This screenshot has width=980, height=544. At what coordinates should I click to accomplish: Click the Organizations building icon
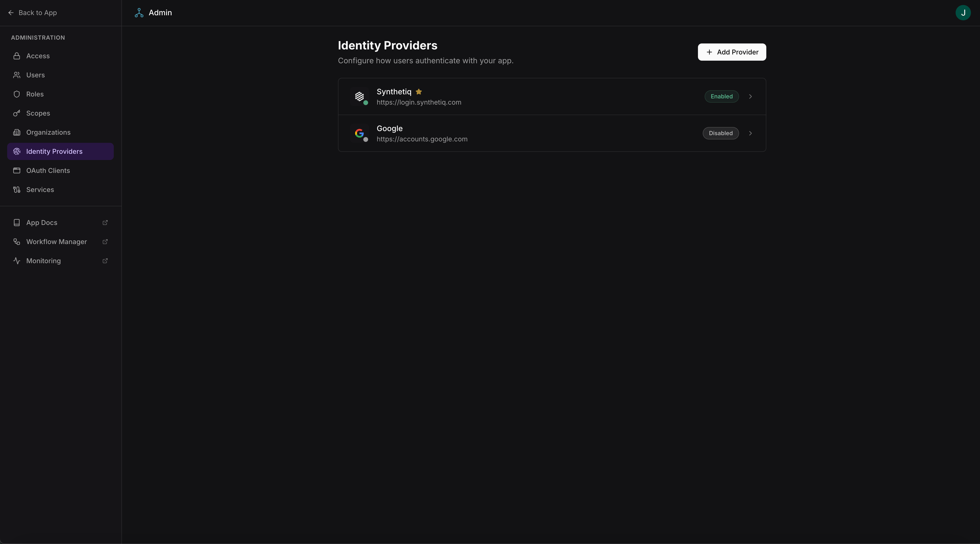[x=17, y=132]
